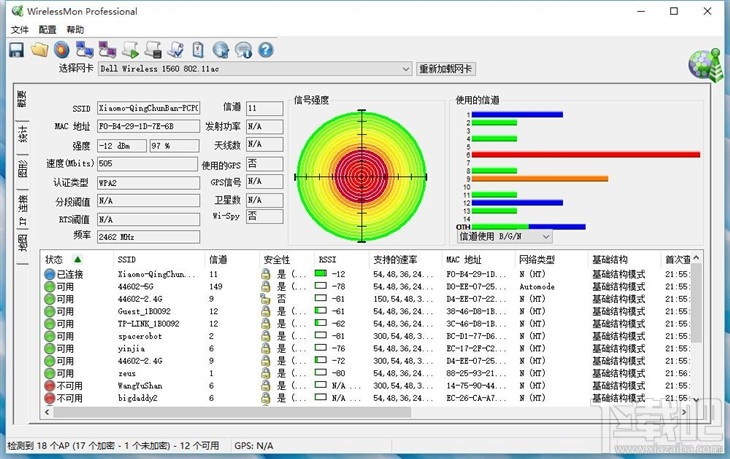
Task: Click the RSSI signal bar of the connected row
Action: [x=321, y=274]
